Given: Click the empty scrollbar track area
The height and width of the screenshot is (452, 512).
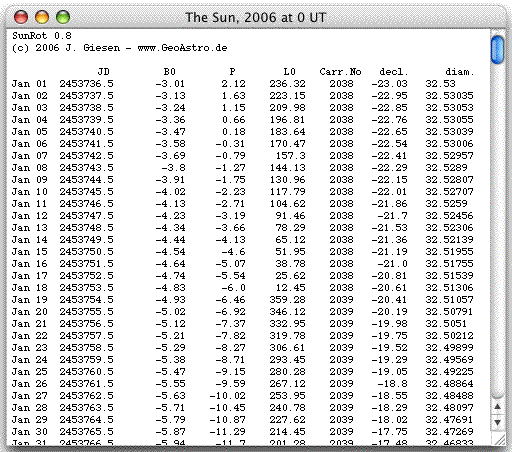Looking at the screenshot, I should pos(497,230).
